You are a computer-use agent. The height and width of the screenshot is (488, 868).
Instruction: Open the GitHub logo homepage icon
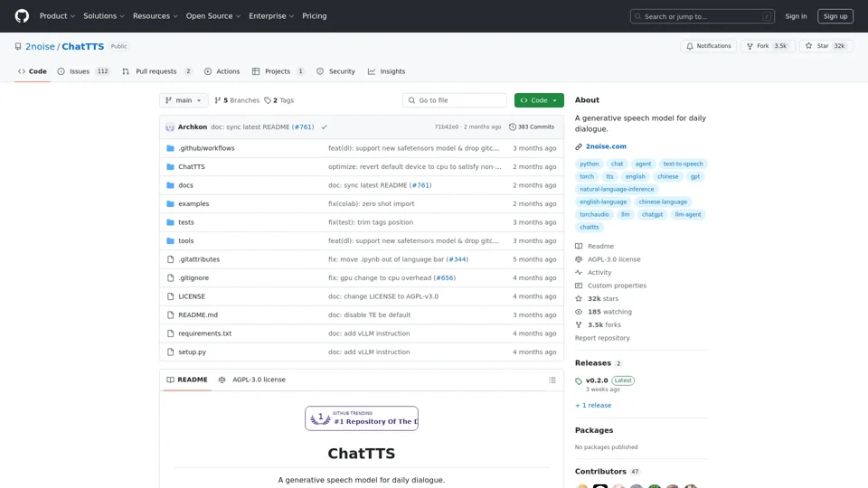(x=22, y=16)
